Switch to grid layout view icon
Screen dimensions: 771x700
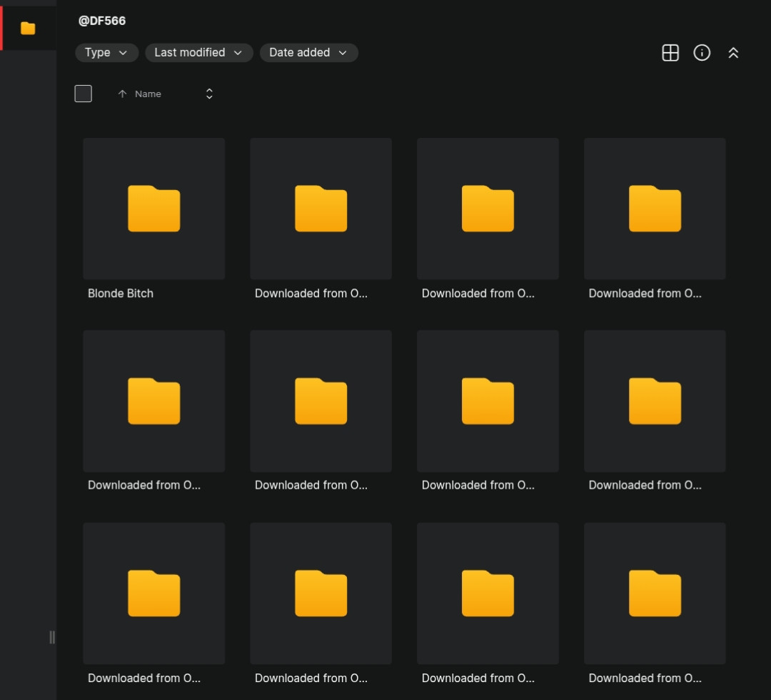pyautogui.click(x=670, y=53)
